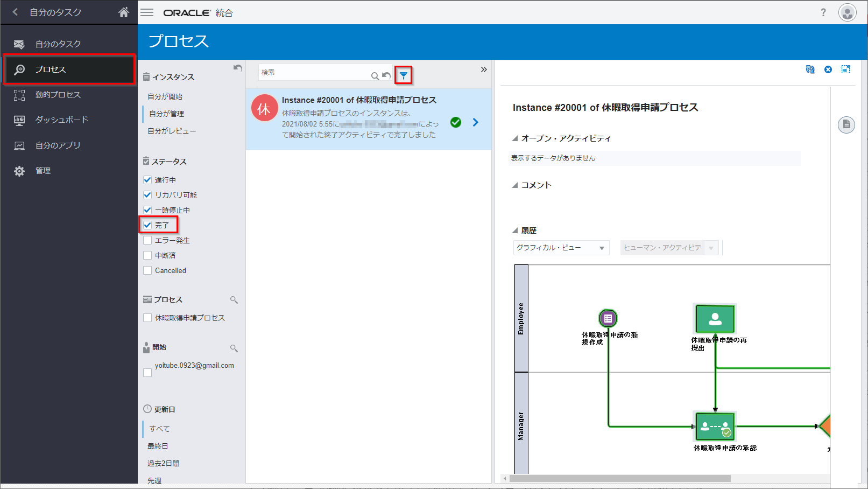Image resolution: width=868 pixels, height=489 pixels.
Task: Go to 自分のタスク in sidebar
Action: [58, 44]
